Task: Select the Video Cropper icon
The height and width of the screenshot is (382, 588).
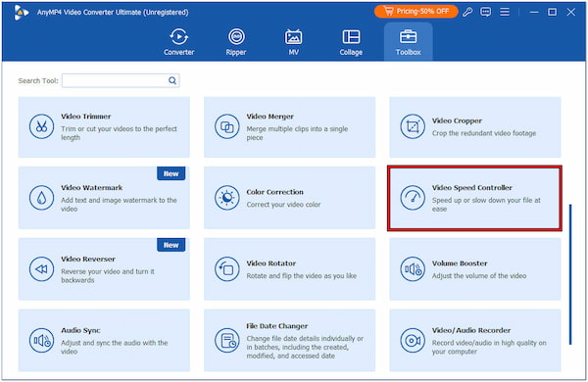Action: coord(413,126)
